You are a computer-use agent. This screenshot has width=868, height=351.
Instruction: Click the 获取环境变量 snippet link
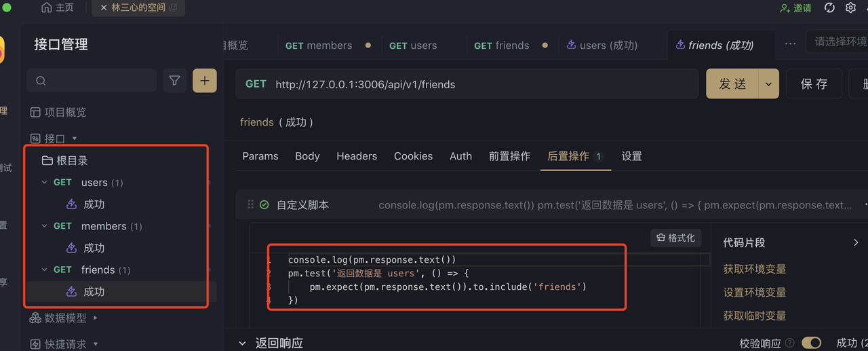coord(755,269)
